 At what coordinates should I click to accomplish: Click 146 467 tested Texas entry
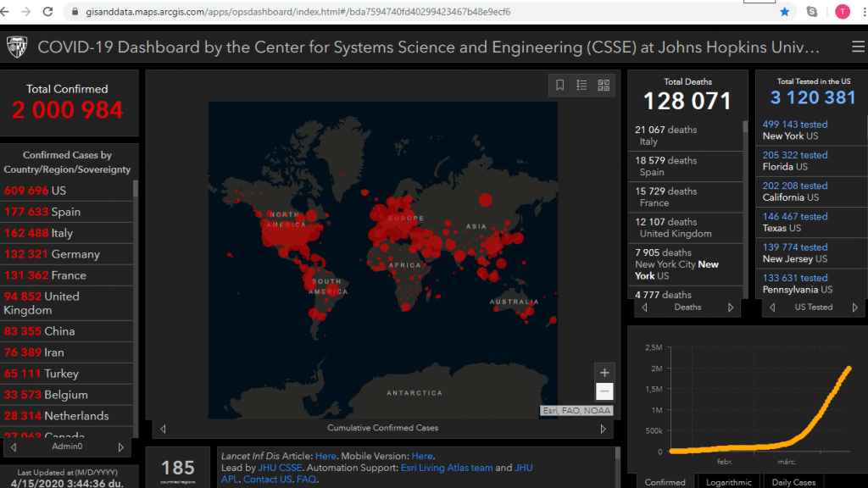811,223
